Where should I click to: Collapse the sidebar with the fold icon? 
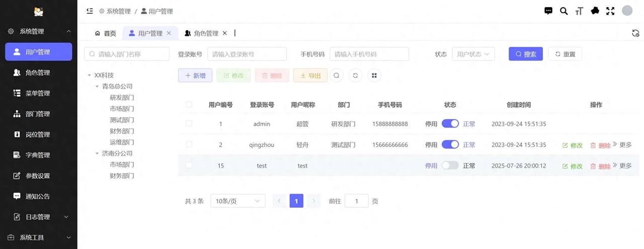point(90,11)
